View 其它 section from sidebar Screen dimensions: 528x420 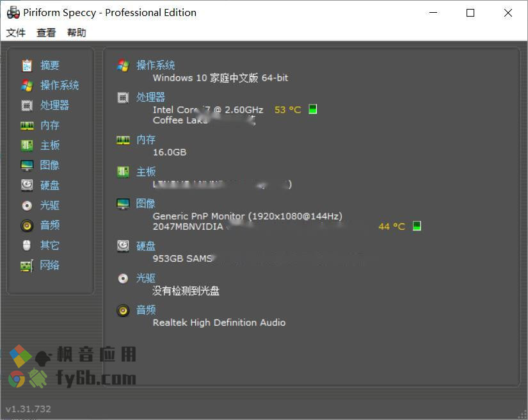[50, 245]
